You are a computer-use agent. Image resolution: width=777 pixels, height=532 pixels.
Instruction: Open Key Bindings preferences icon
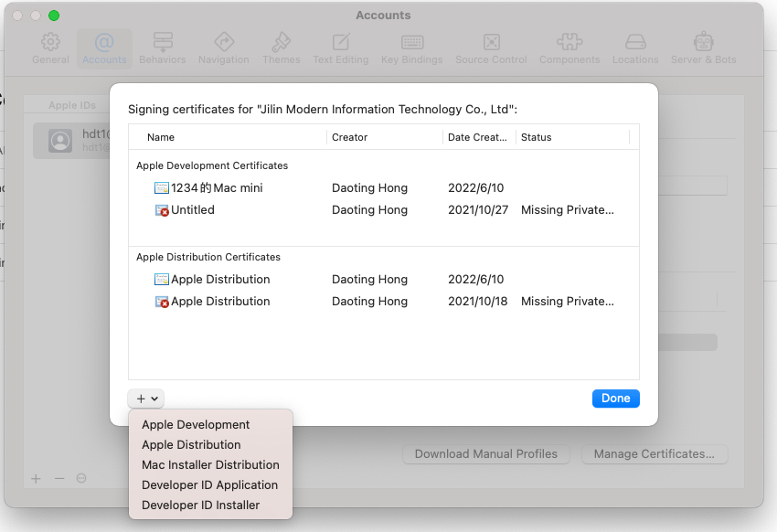[x=411, y=42]
